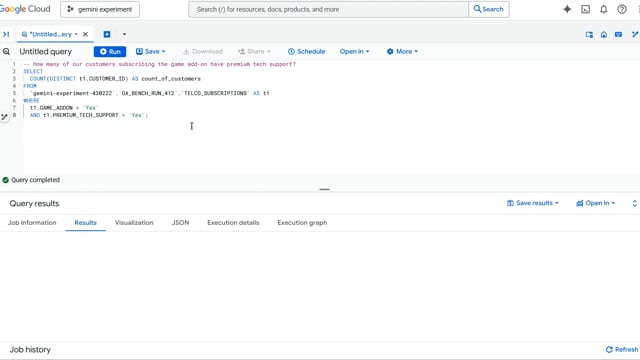Click the resize handle above Query results

(x=324, y=189)
